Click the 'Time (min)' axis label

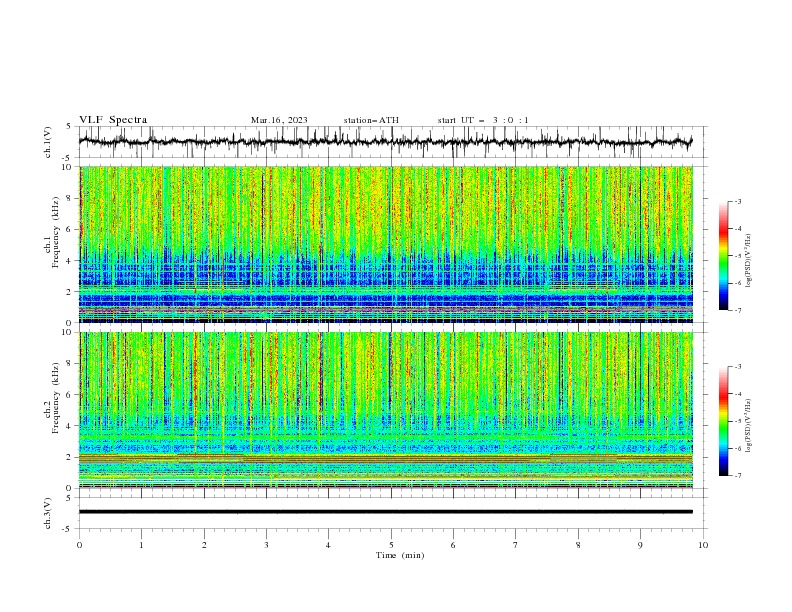click(x=400, y=555)
